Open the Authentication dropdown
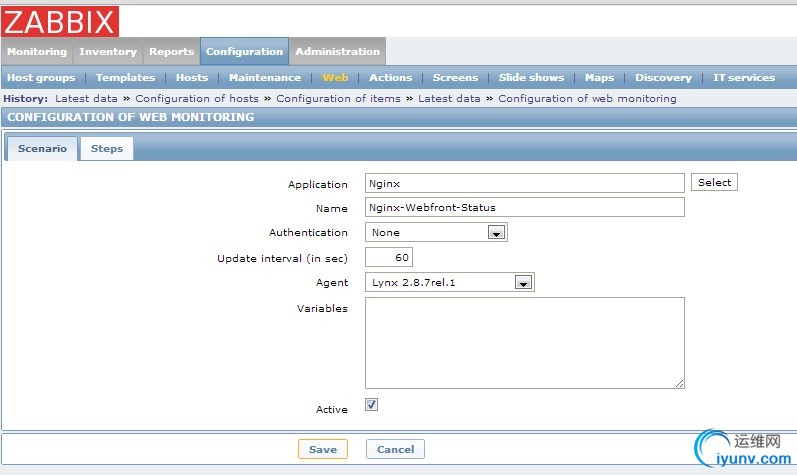This screenshot has width=797, height=475. click(436, 232)
